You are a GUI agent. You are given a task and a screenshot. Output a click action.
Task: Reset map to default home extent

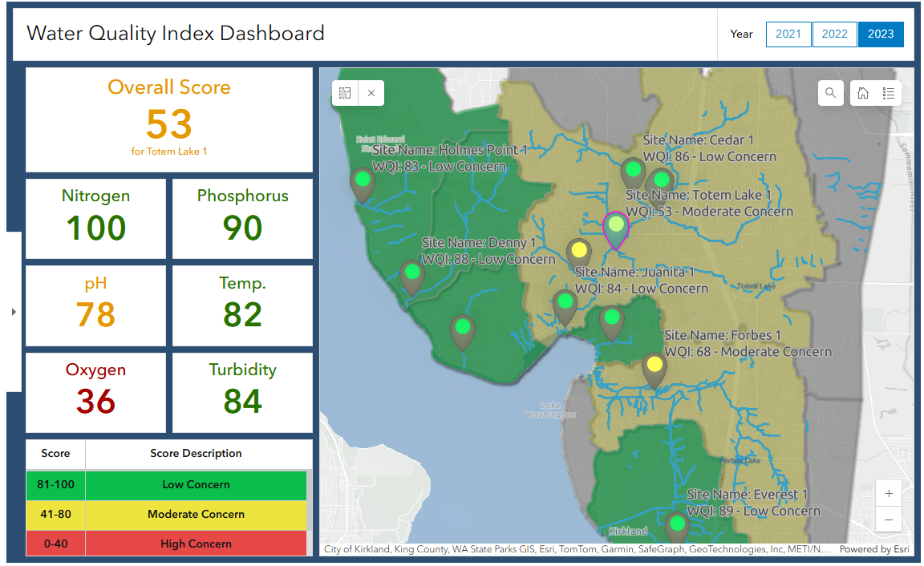[863, 93]
